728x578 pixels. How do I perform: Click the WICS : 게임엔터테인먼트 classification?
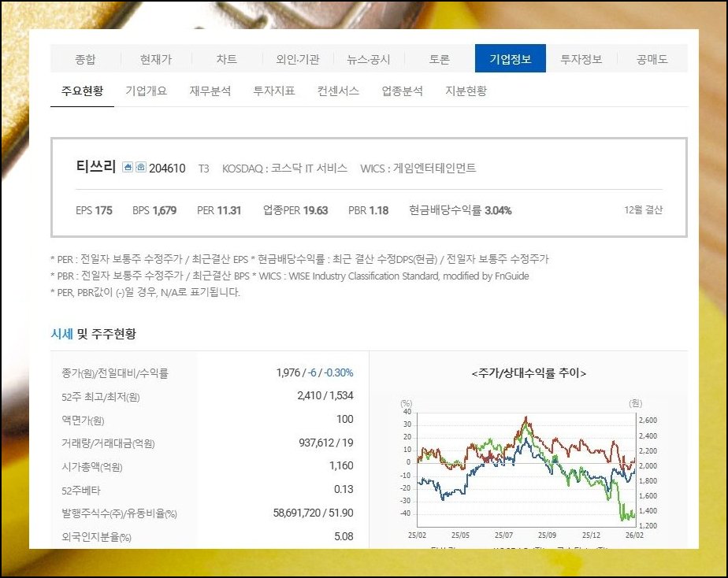click(418, 168)
